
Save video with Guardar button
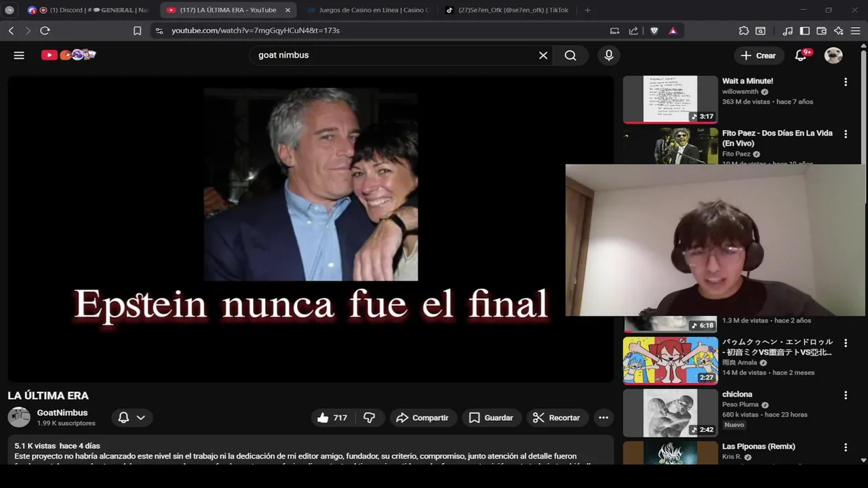point(492,418)
